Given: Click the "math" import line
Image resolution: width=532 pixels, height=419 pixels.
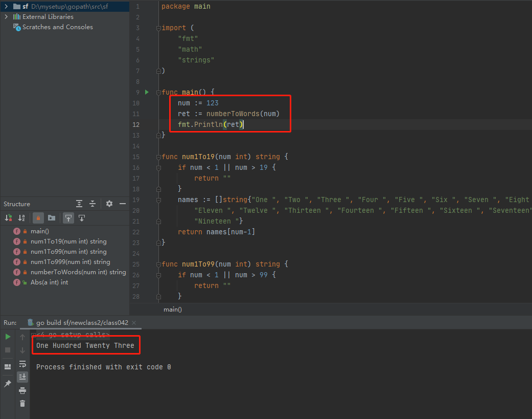Looking at the screenshot, I should (x=190, y=49).
